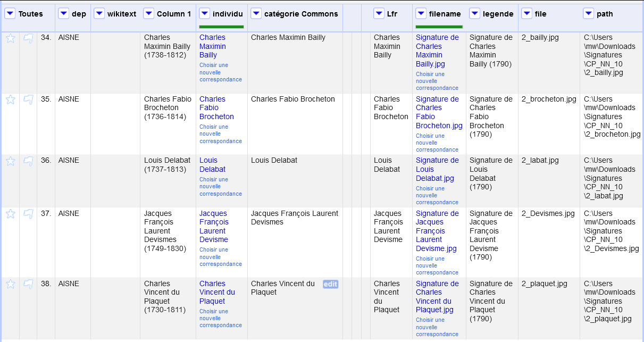This screenshot has height=342, width=644.
Task: Open the file column dropdown menu
Action: pyautogui.click(x=526, y=14)
